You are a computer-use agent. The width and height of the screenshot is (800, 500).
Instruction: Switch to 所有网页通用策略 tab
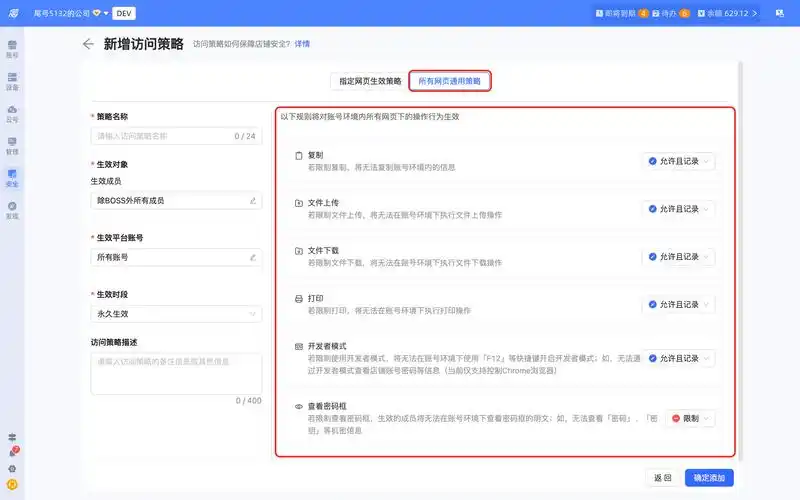tap(449, 81)
